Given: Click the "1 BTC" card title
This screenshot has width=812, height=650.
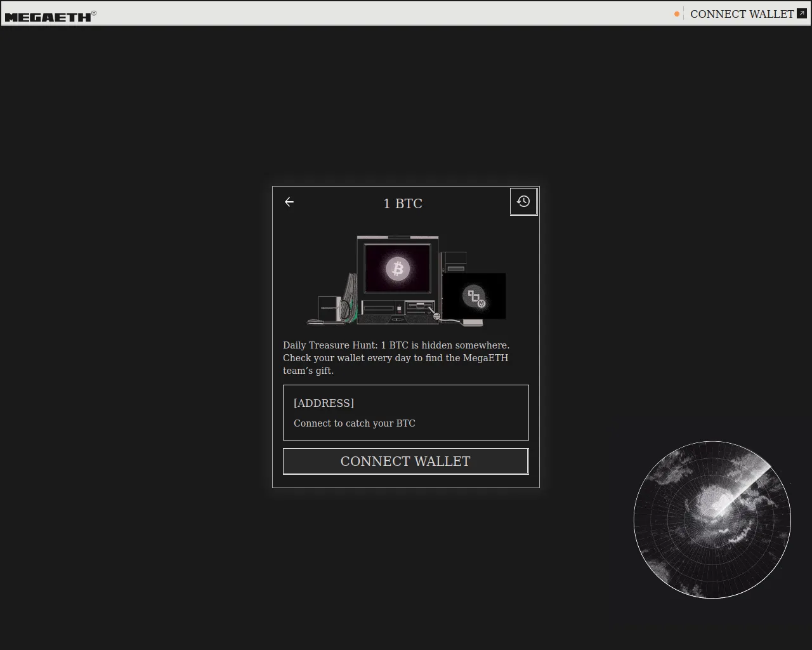Looking at the screenshot, I should click(x=403, y=204).
